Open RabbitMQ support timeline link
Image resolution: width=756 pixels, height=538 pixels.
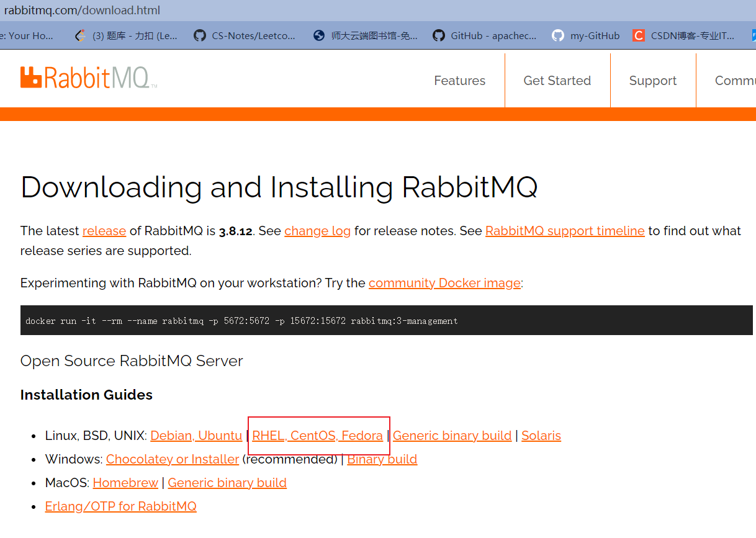565,231
